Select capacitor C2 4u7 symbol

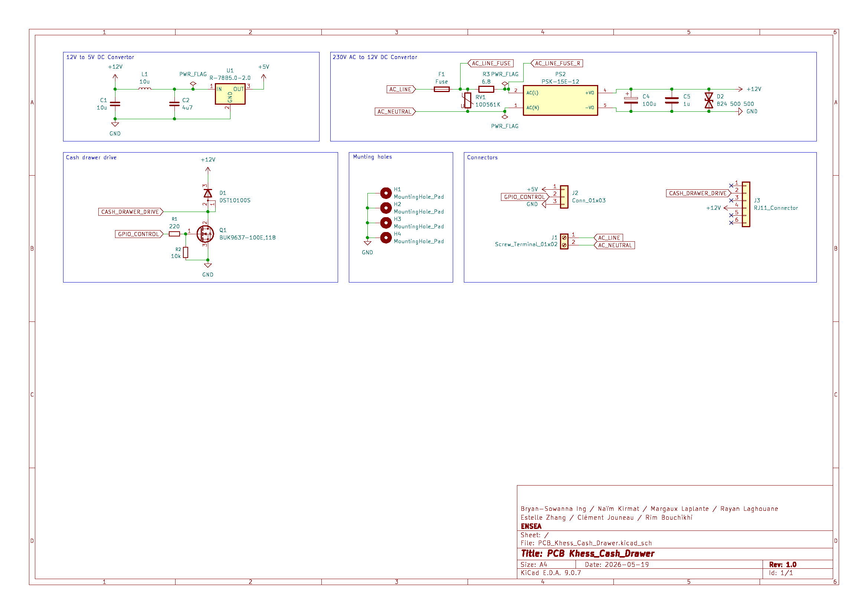coord(174,104)
